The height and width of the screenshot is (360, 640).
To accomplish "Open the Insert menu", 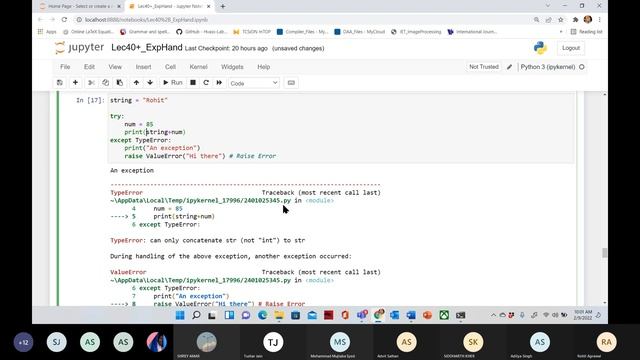I will tap(143, 67).
